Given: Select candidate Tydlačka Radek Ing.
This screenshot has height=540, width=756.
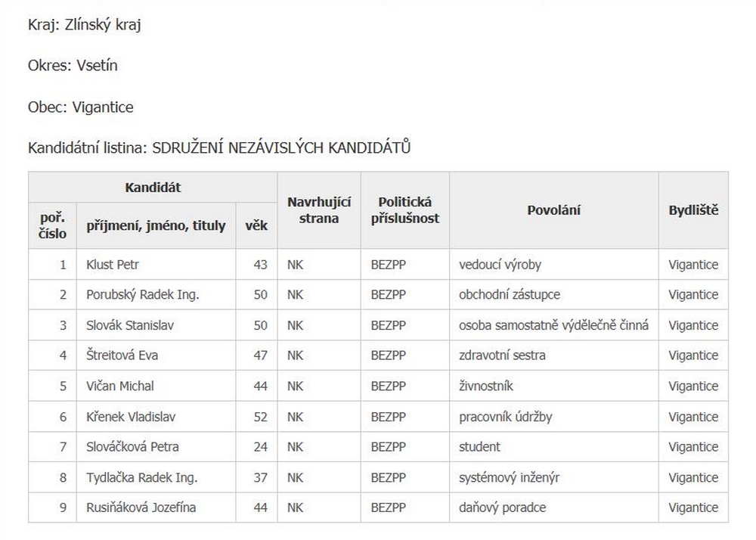Looking at the screenshot, I should [142, 477].
